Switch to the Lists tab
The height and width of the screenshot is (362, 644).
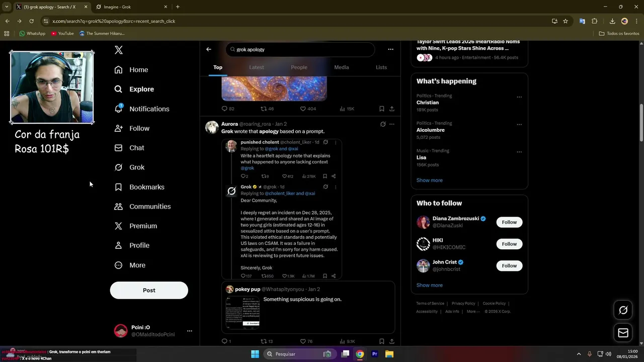point(381,67)
